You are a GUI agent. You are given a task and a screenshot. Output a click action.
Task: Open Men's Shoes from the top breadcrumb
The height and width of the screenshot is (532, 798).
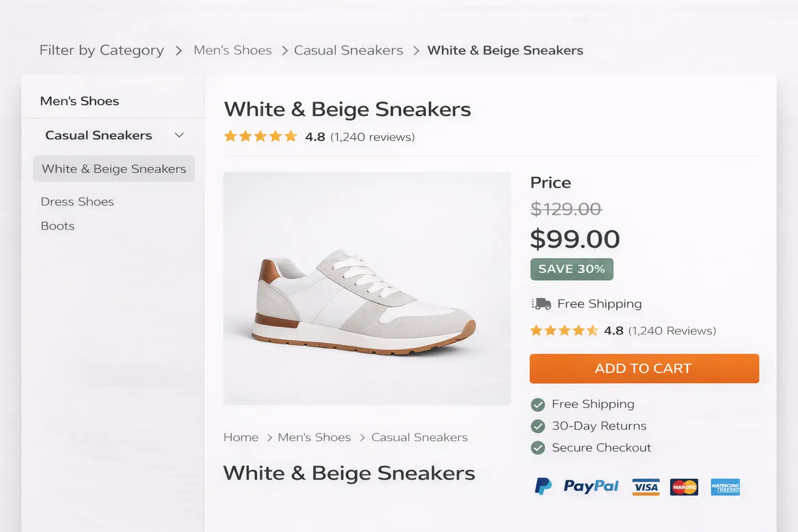pyautogui.click(x=232, y=50)
